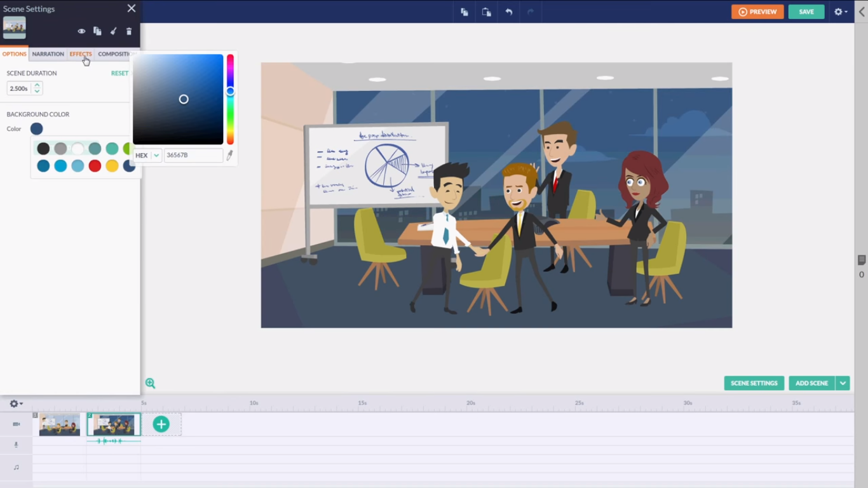Viewport: 868px width, 488px height.
Task: Click the zoom magnifier above the timeline
Action: (x=151, y=383)
